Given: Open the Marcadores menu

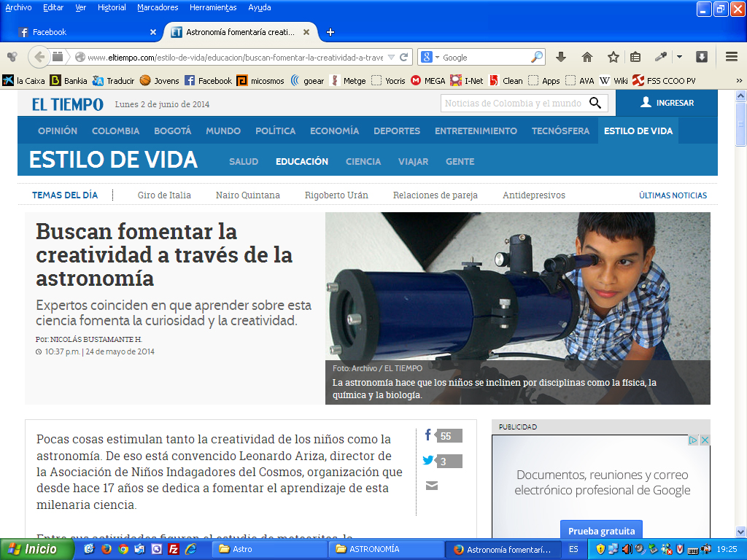Looking at the screenshot, I should (x=158, y=7).
